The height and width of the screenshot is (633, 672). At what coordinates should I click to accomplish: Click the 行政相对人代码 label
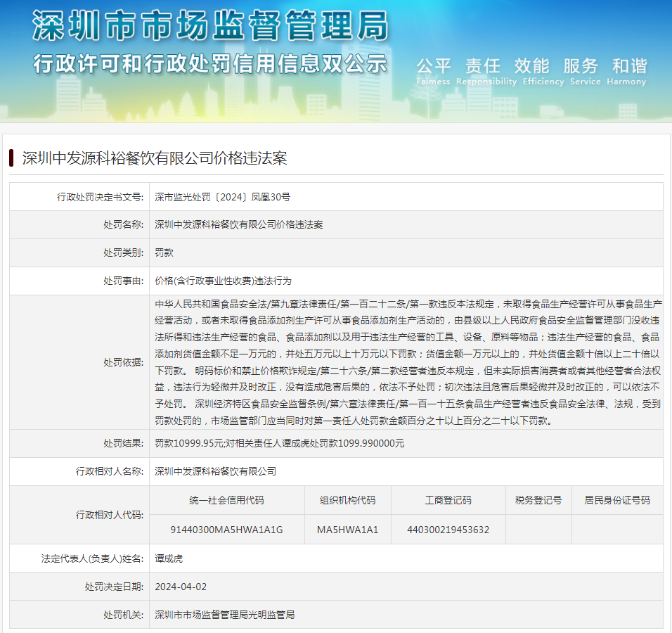pos(110,515)
